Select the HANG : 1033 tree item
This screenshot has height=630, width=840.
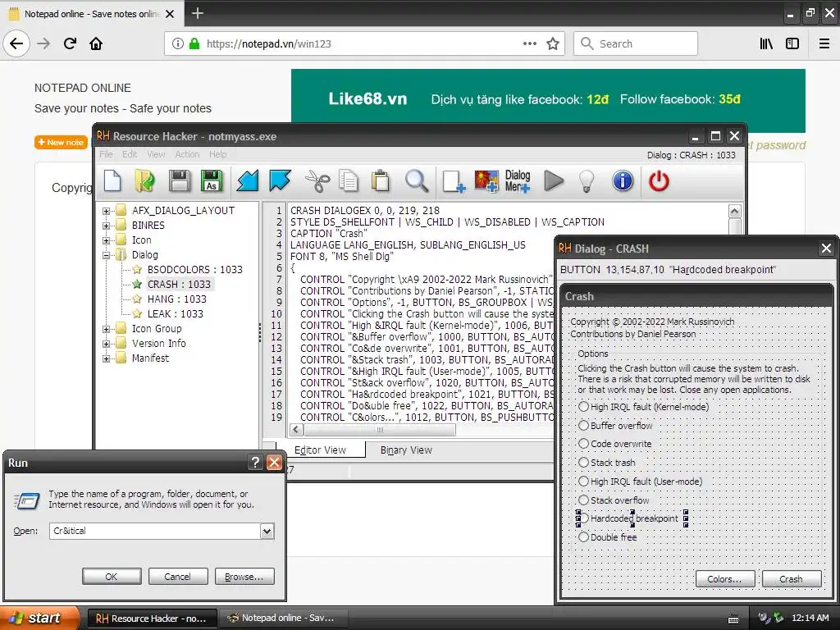click(177, 299)
